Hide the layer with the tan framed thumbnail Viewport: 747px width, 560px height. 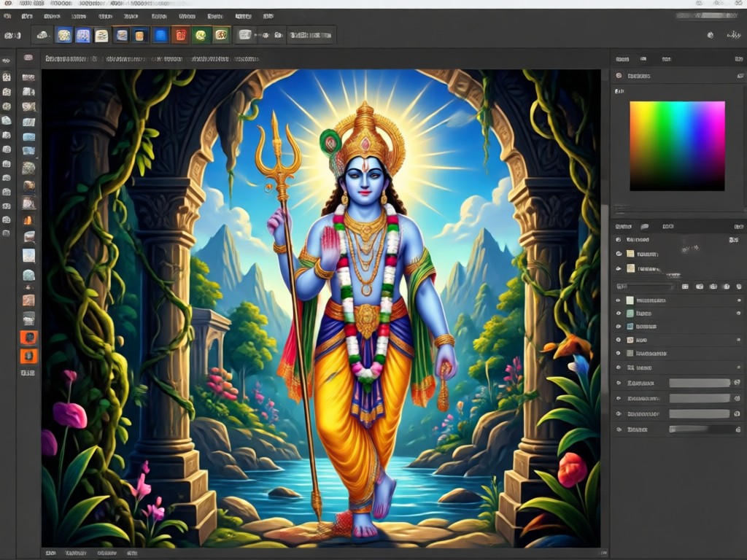click(x=619, y=340)
